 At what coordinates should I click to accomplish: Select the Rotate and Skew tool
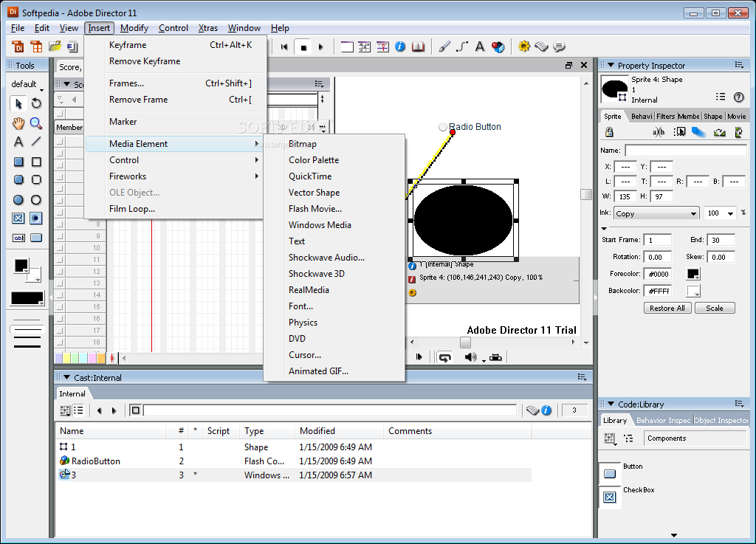coord(36,103)
